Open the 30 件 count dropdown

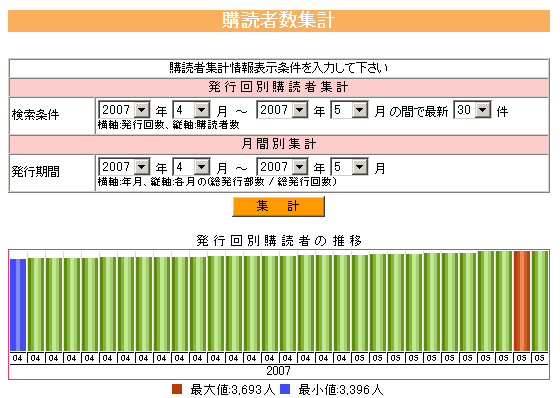click(472, 110)
